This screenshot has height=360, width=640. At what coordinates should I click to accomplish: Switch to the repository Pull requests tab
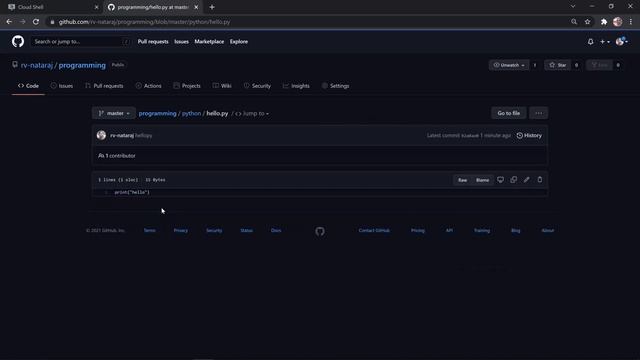(104, 86)
